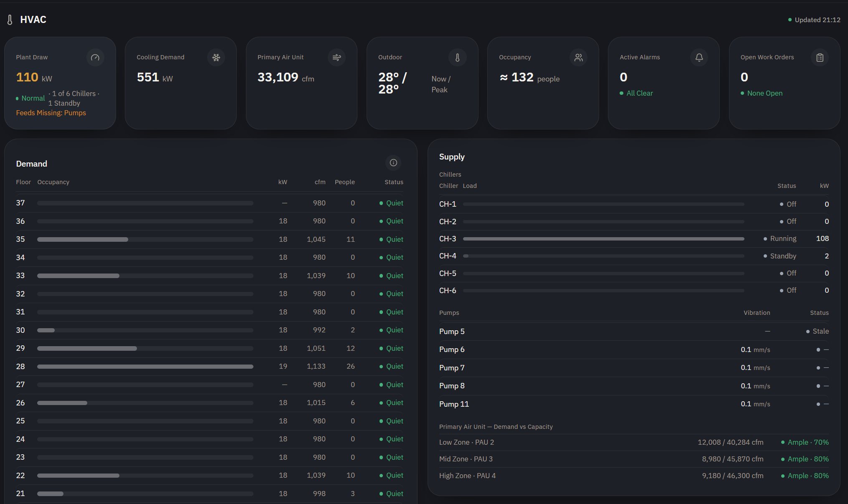Viewport: 848px width, 504px height.
Task: Click the 110 kW Plant Draw value
Action: point(34,77)
